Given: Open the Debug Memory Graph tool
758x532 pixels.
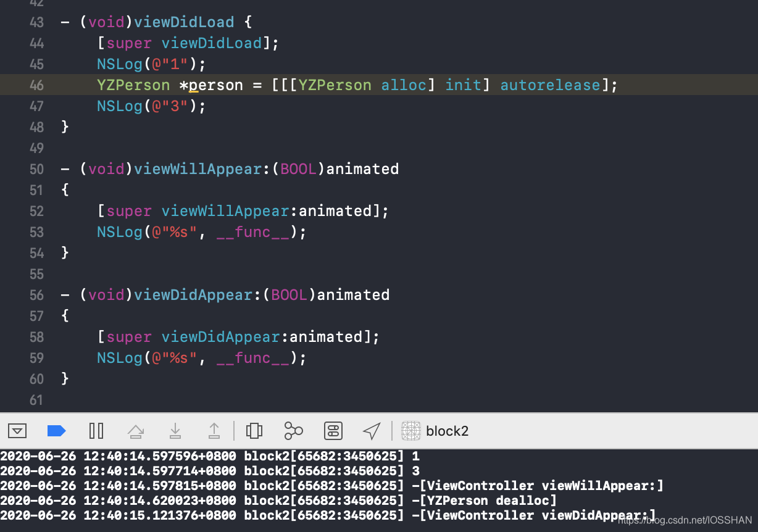Looking at the screenshot, I should 293,431.
